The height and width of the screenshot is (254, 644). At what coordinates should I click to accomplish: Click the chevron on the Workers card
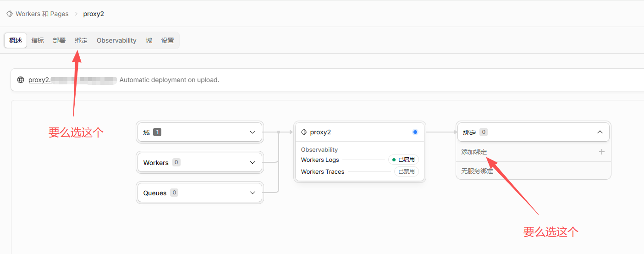point(253,162)
